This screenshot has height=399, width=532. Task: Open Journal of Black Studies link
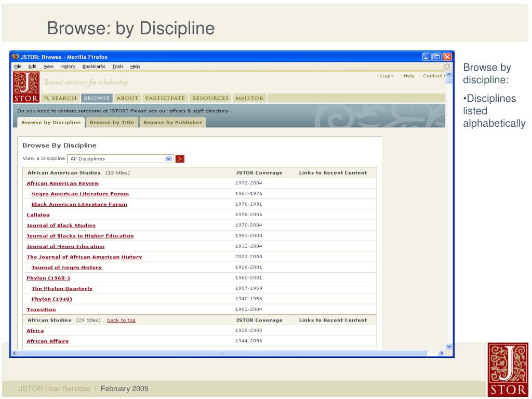[x=61, y=225]
